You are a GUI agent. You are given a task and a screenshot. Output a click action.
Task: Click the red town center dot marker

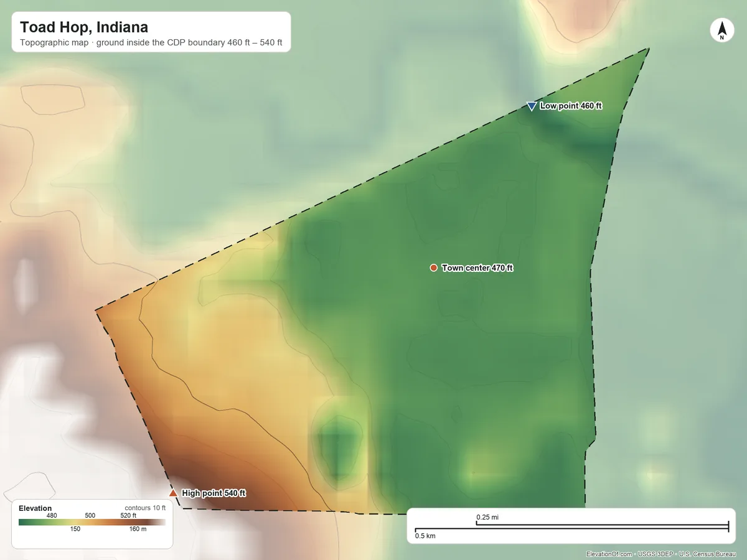click(433, 268)
